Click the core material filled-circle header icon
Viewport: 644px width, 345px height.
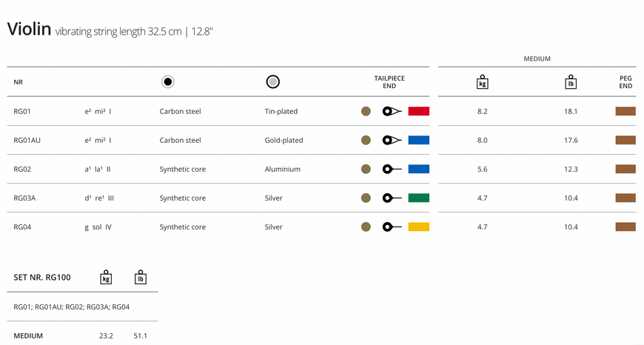click(x=167, y=81)
